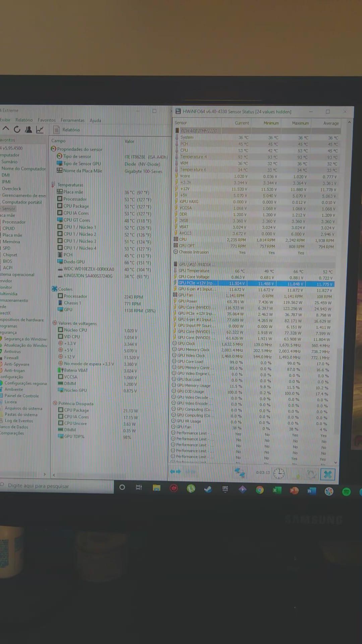
Task: Select Chipset in the AIDA64 tree
Action: (x=10, y=255)
